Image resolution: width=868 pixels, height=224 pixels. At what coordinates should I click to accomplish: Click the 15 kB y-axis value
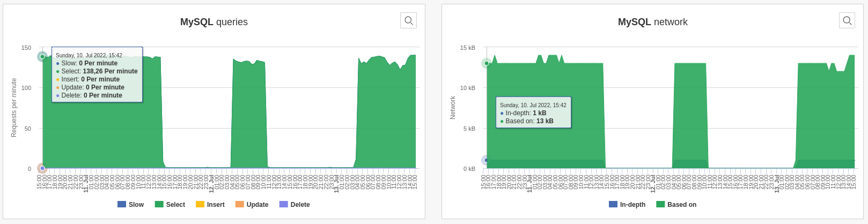point(468,48)
